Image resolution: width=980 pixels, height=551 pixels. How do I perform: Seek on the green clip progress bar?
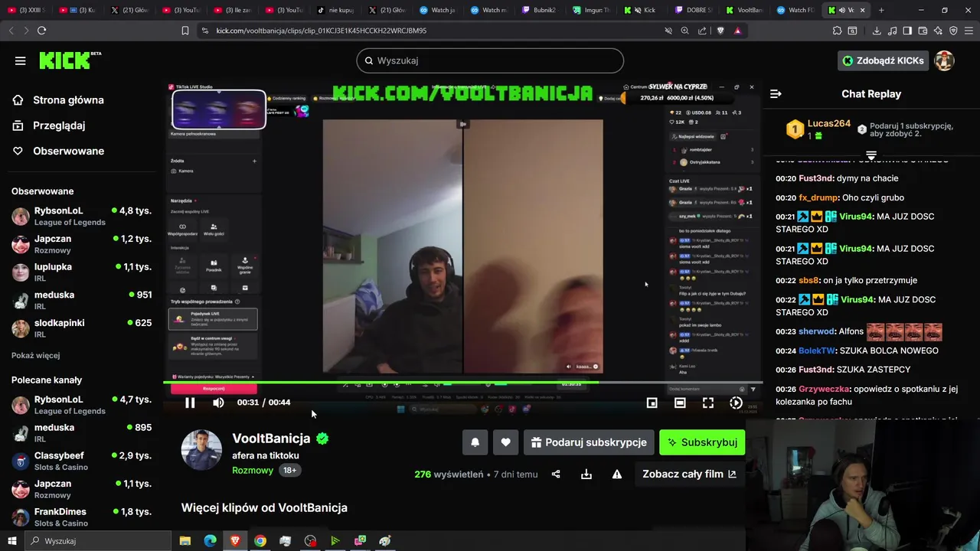(462, 382)
